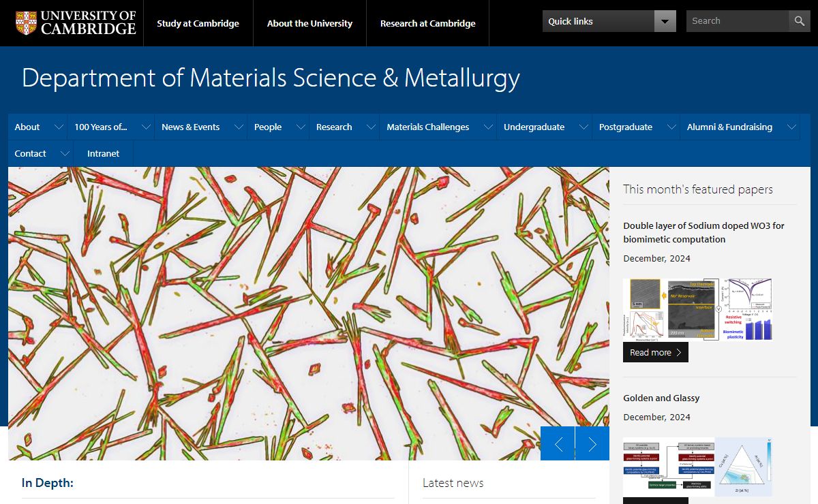Open Alumni & Fundraising
Image resolution: width=818 pixels, height=504 pixels.
pos(729,127)
